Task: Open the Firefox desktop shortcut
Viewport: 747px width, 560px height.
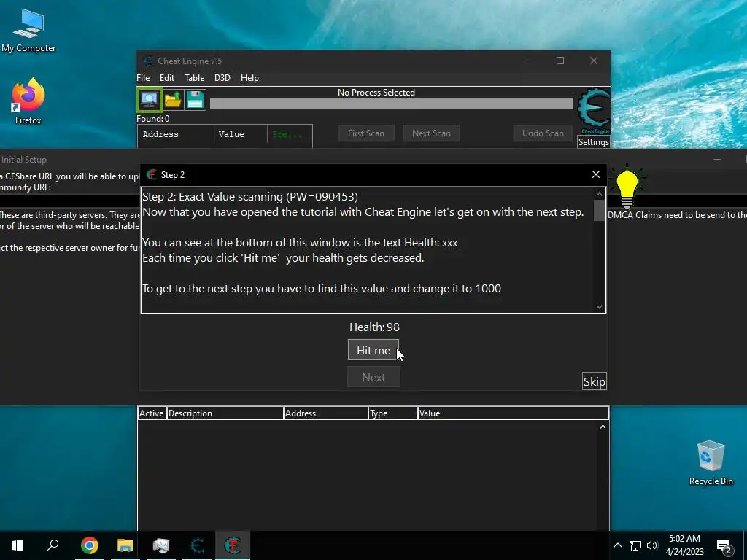Action: (x=28, y=101)
